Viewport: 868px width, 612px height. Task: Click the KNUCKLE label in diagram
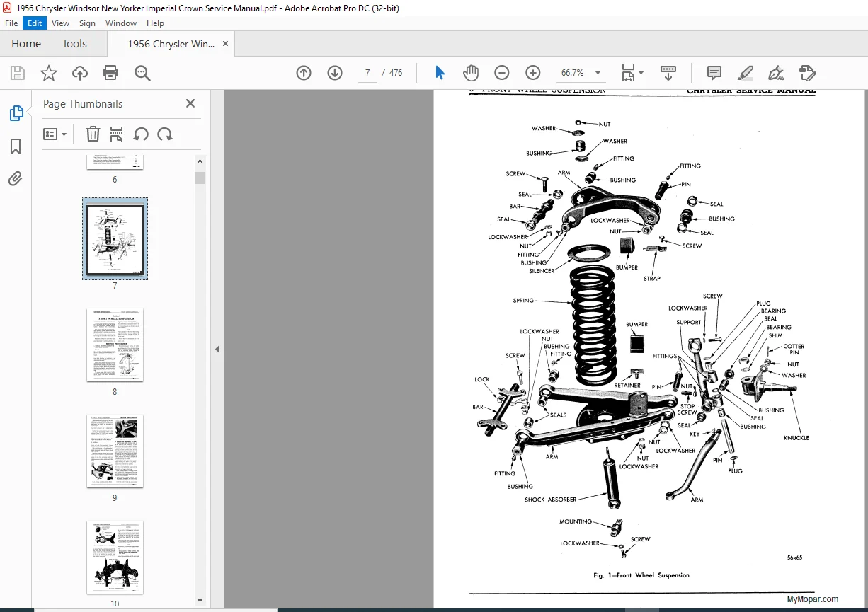pyautogui.click(x=796, y=438)
